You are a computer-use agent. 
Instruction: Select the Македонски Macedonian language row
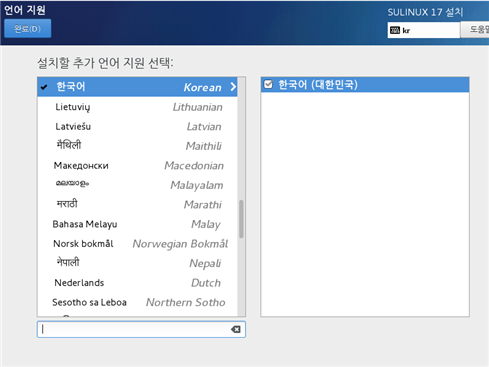click(137, 166)
